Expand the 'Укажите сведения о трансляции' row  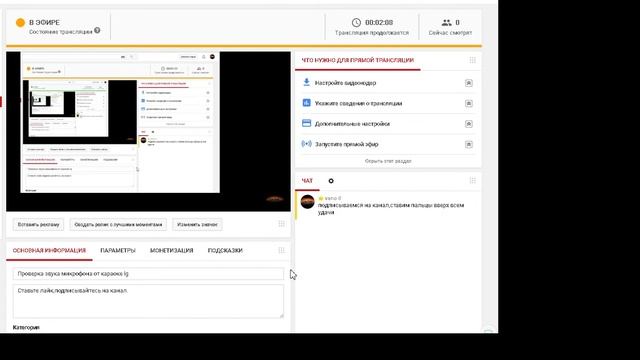[x=469, y=103]
